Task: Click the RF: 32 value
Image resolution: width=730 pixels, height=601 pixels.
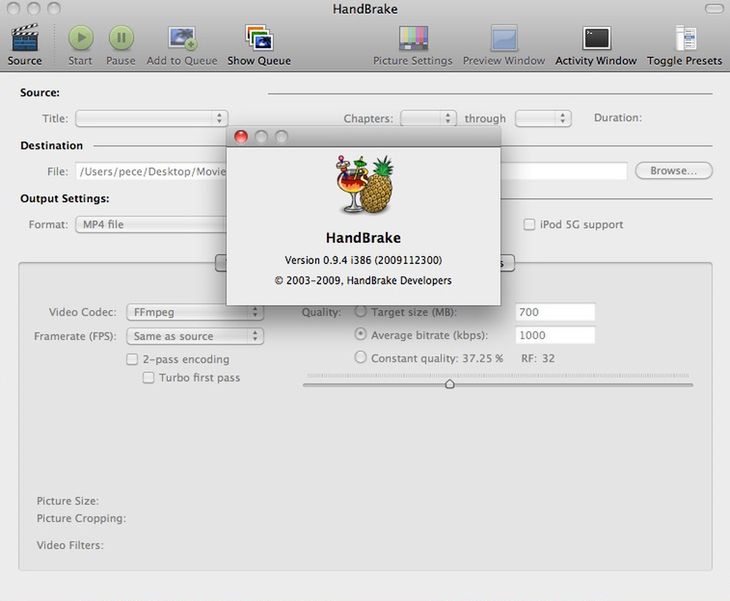Action: tap(538, 358)
